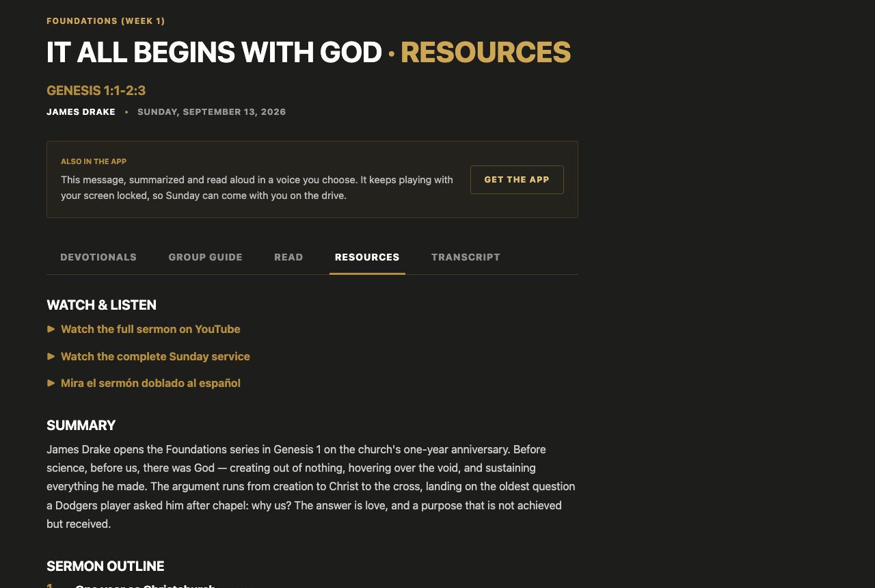
Task: Click the Get the App button
Action: click(517, 180)
